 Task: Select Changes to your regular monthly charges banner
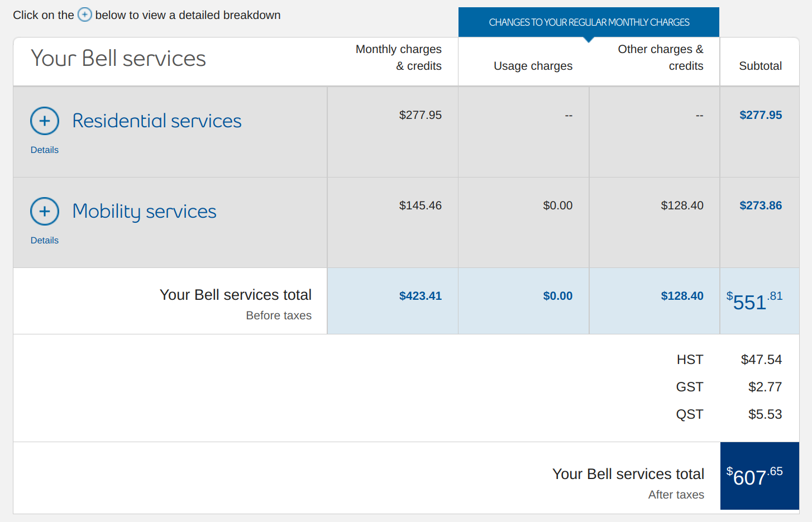click(x=589, y=22)
